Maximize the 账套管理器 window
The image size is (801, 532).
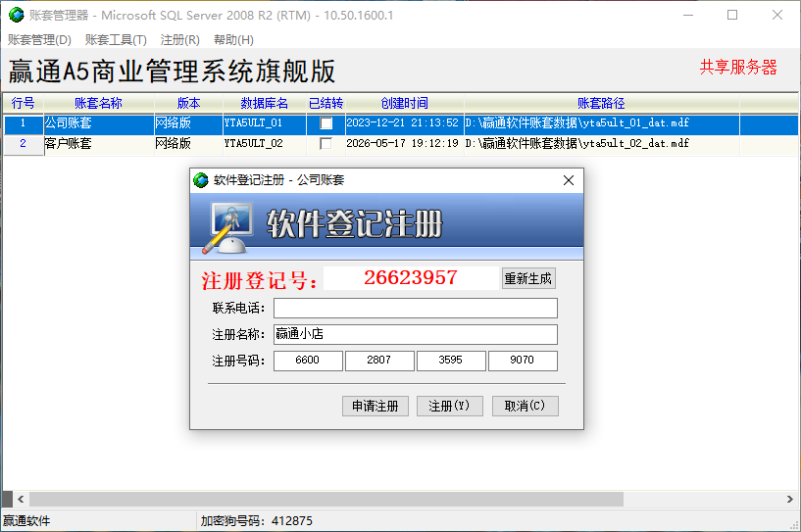click(732, 15)
